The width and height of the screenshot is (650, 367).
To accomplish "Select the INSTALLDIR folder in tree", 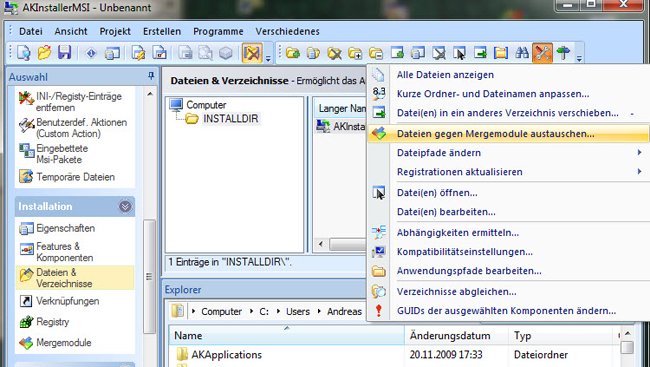I will 230,119.
